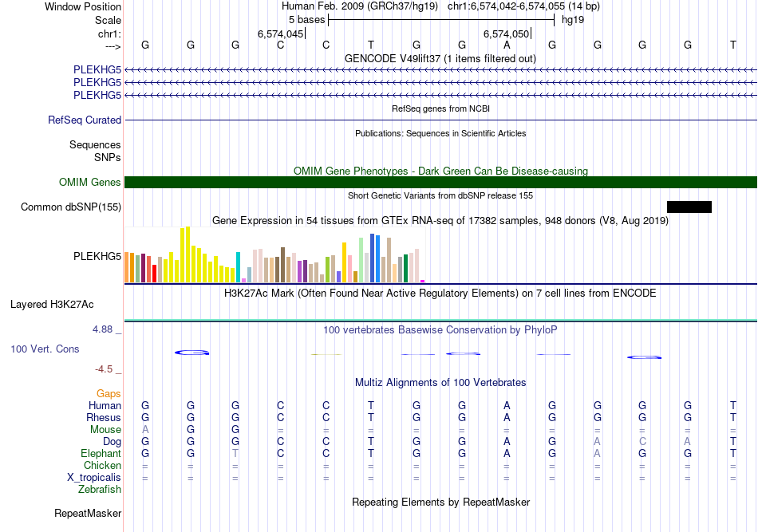Click the H3K27Ac Mark track title
This screenshot has height=532, width=758.
[440, 294]
